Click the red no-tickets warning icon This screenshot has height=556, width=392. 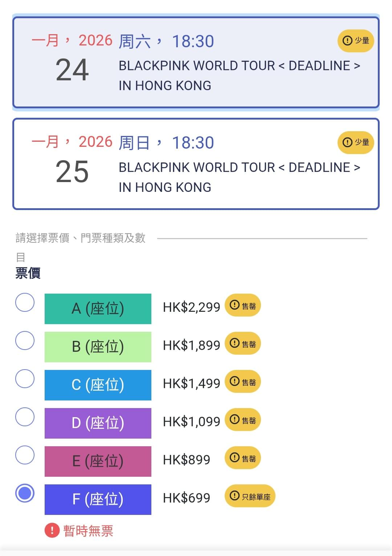52,530
